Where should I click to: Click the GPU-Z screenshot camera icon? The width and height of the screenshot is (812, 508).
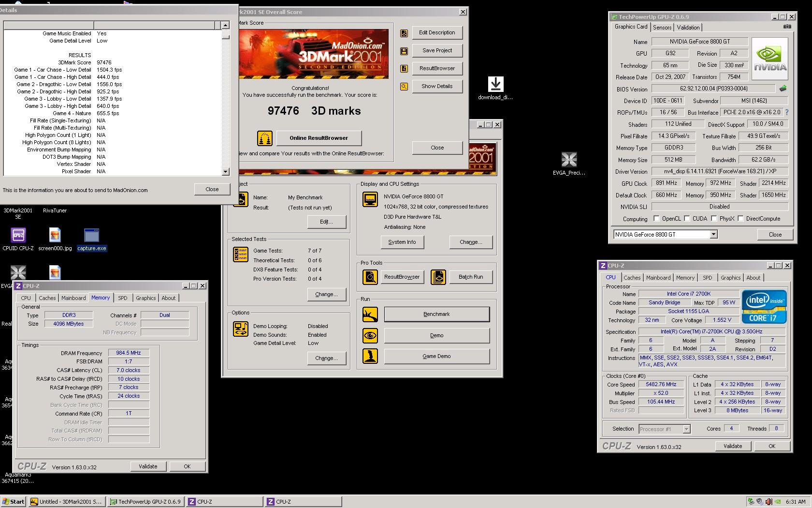[x=787, y=27]
